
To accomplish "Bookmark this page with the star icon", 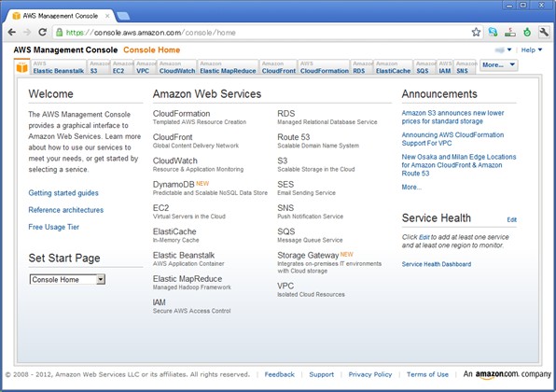I will pos(476,33).
